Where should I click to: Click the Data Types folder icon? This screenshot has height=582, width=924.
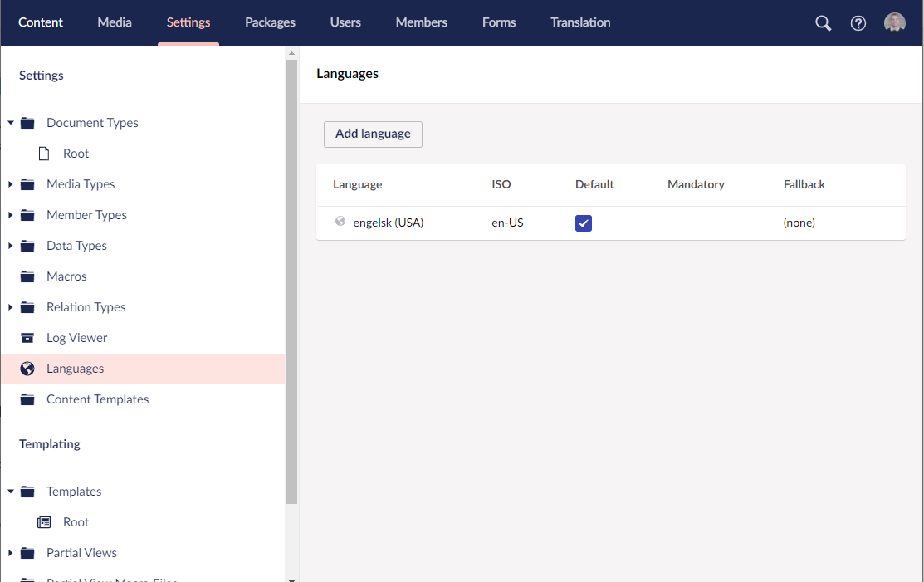pyautogui.click(x=27, y=245)
